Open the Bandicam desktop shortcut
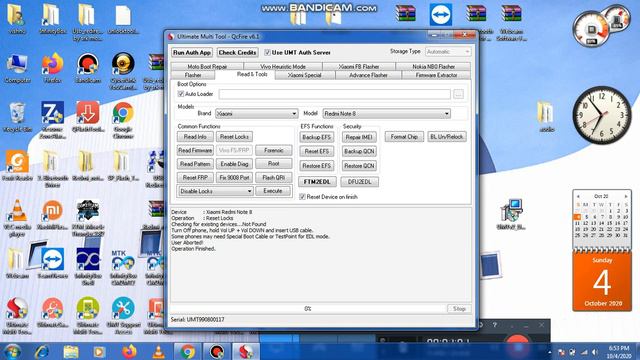640x360 pixels. (88, 69)
